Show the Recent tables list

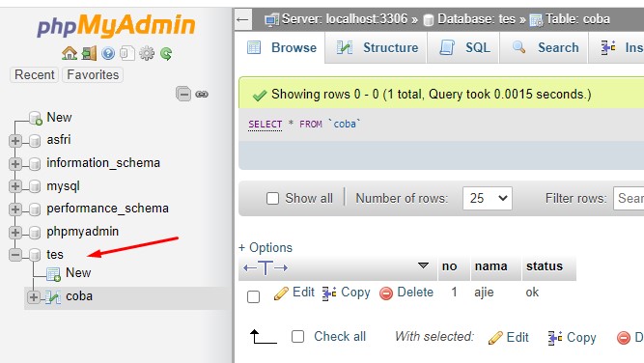tap(35, 74)
